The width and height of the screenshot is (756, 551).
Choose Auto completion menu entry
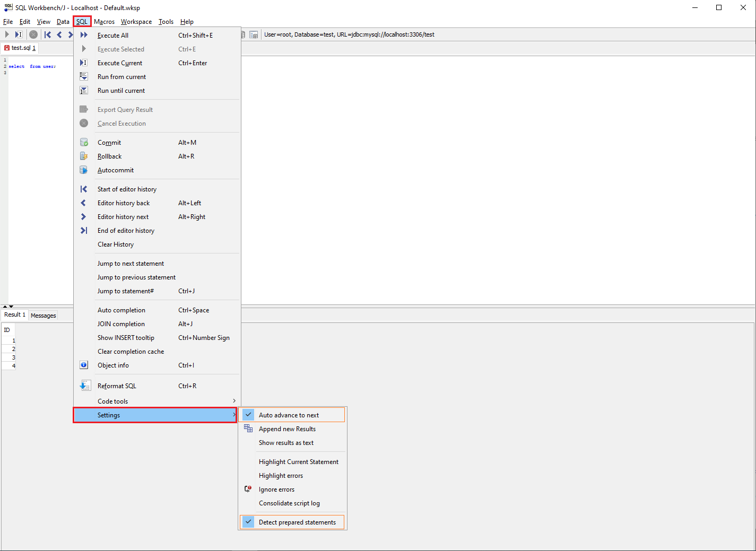point(157,310)
